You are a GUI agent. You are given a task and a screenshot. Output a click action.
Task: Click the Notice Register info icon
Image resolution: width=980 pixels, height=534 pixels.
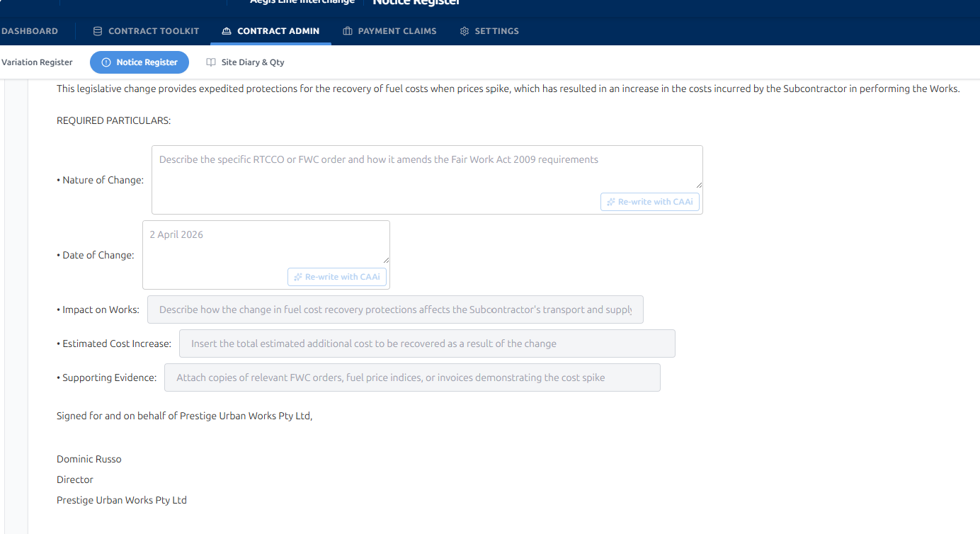[x=106, y=62]
